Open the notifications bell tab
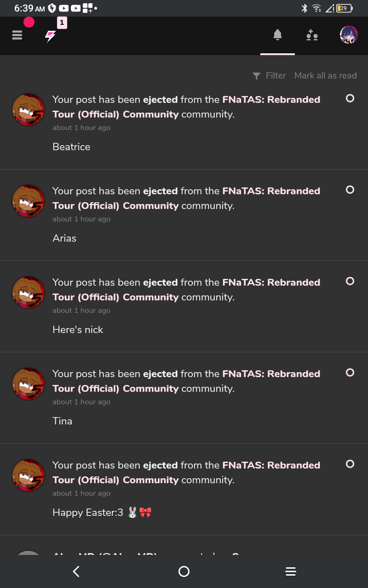Image resolution: width=368 pixels, height=588 pixels. click(277, 35)
